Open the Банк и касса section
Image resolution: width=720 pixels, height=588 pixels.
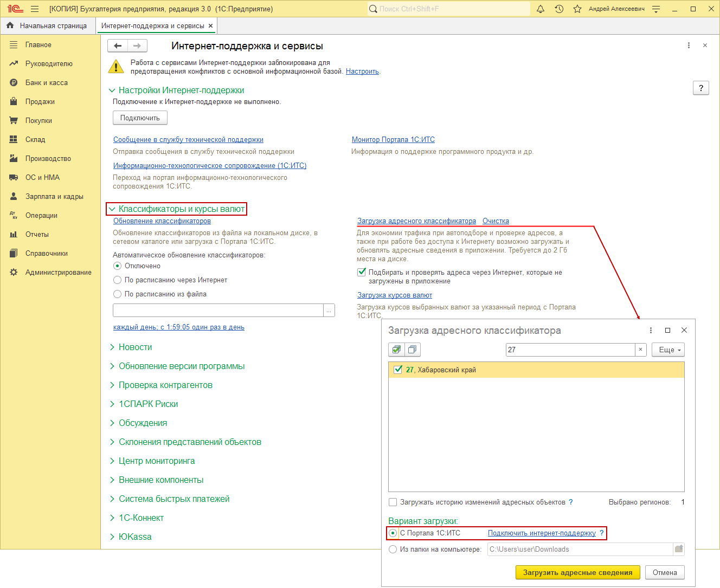[47, 83]
